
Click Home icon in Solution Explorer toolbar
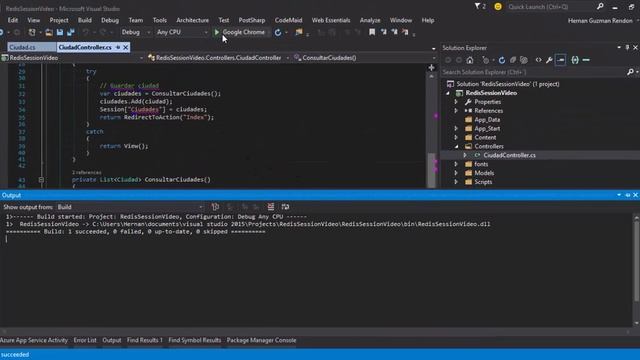click(x=470, y=60)
